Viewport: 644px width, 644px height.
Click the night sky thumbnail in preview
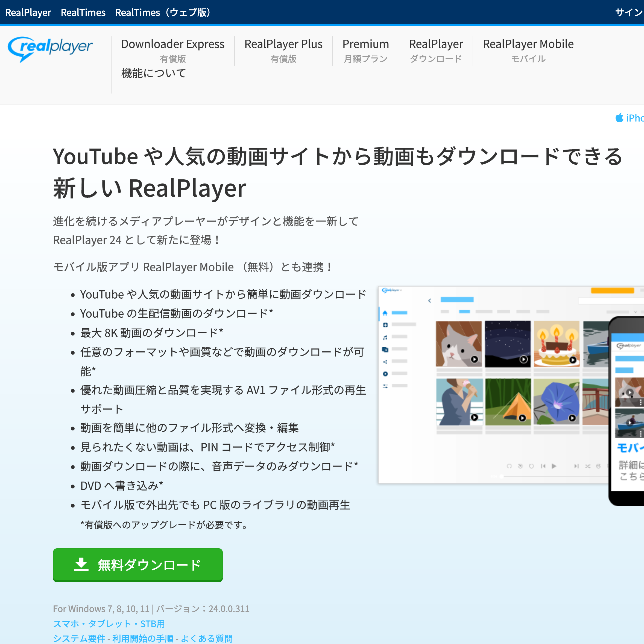pyautogui.click(x=508, y=344)
